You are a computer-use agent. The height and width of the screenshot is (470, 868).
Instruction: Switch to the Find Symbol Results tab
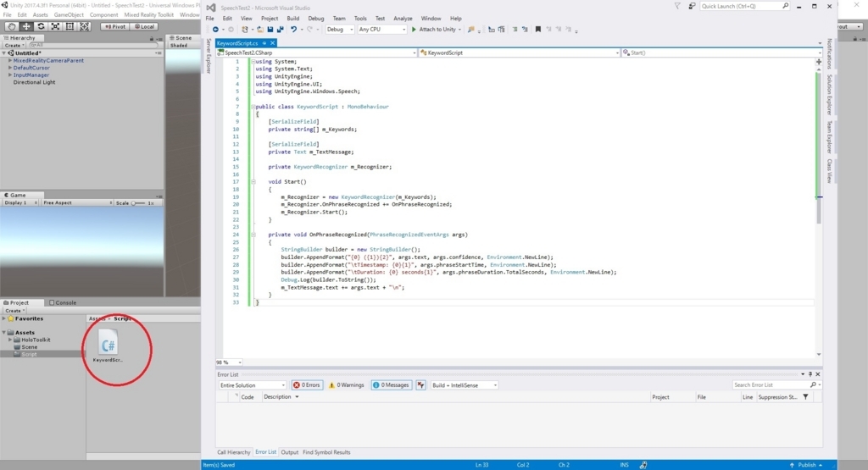coord(326,452)
